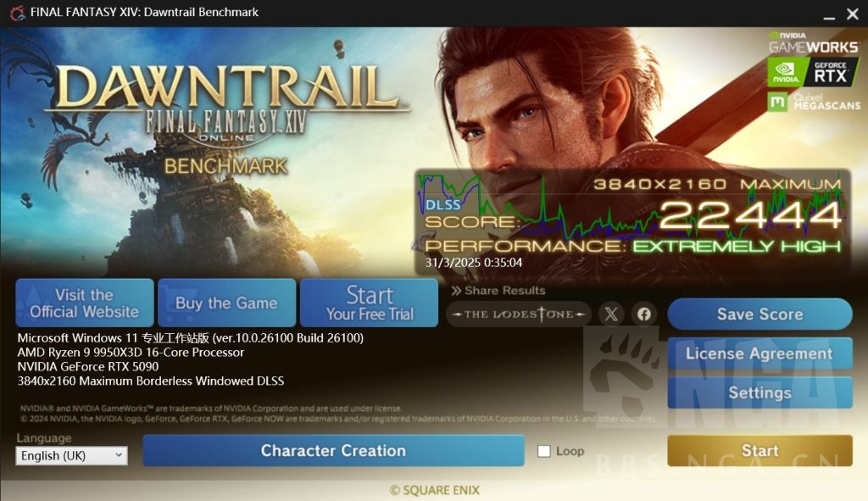Minimize the benchmark window

(x=829, y=14)
